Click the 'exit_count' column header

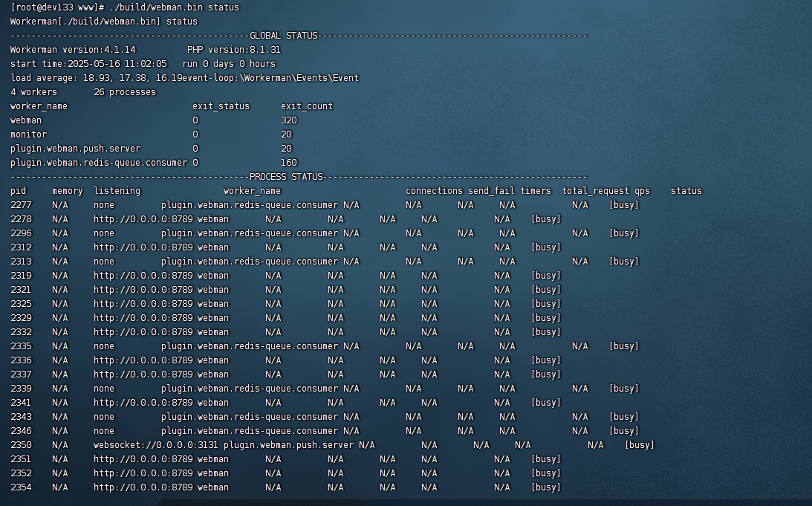pyautogui.click(x=307, y=106)
